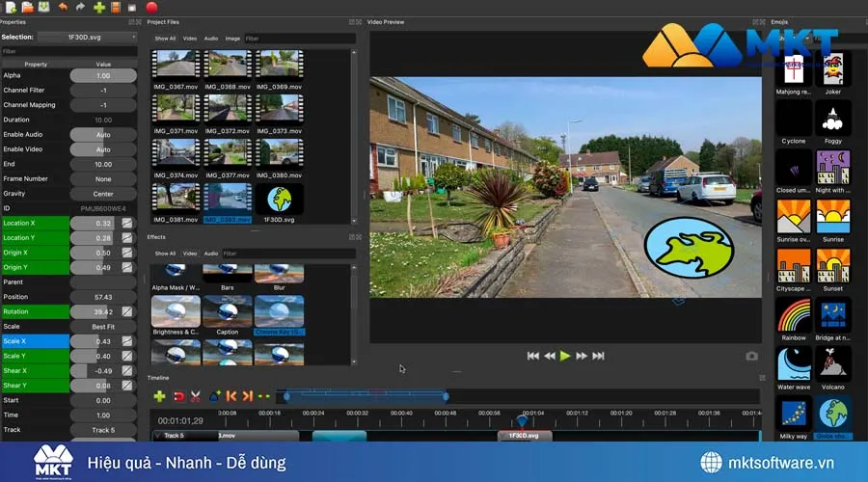The image size is (868, 482).
Task: Click the Fast Forward playback button
Action: point(582,356)
